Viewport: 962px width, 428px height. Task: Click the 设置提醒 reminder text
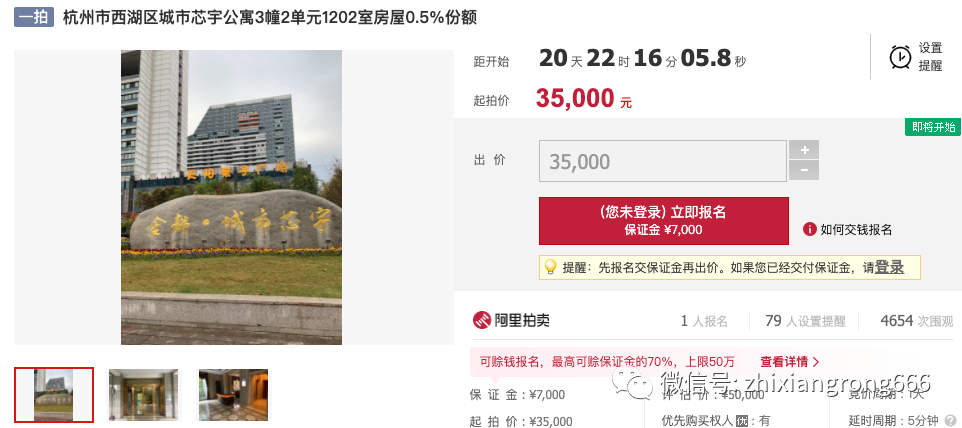pyautogui.click(x=930, y=57)
